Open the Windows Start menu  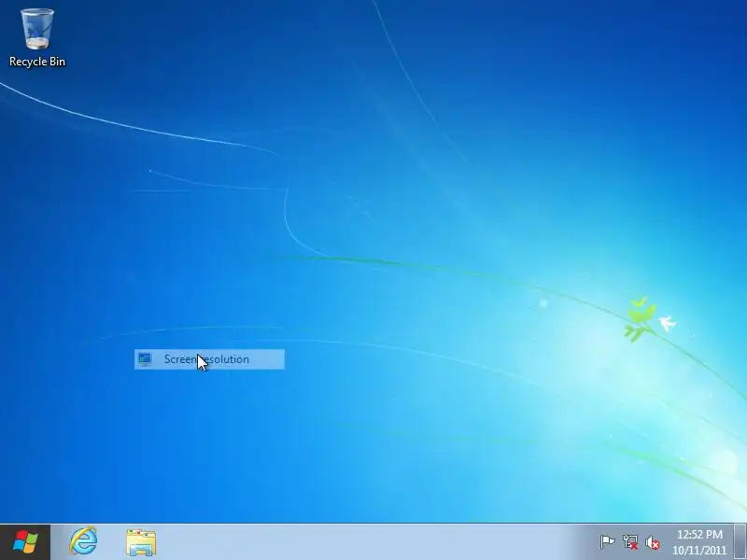point(25,542)
